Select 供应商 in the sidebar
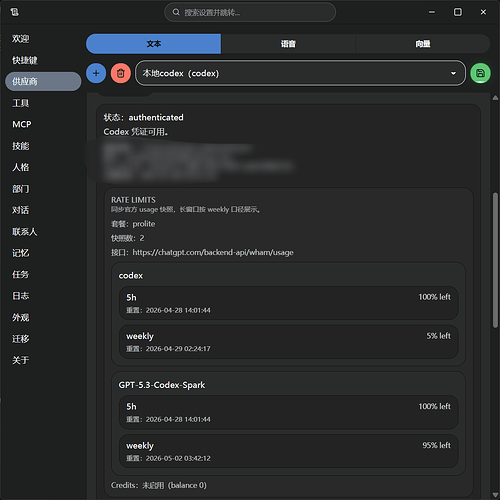This screenshot has width=500, height=500. [x=43, y=81]
